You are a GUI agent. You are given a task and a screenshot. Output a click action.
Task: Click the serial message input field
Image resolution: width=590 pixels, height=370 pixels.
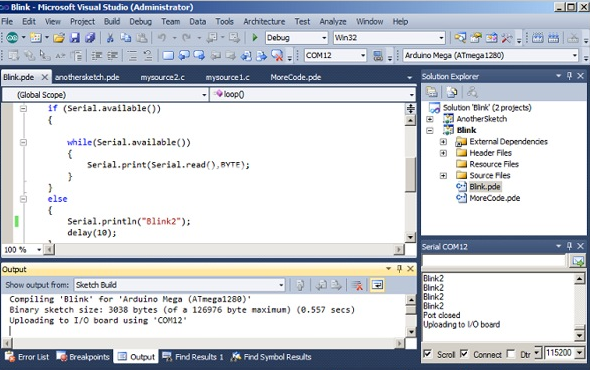(x=494, y=260)
